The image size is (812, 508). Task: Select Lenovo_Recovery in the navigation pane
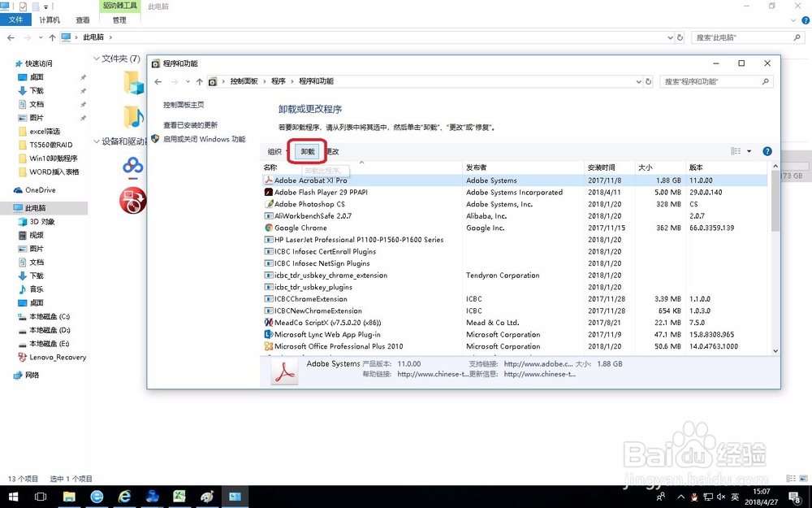pos(58,357)
